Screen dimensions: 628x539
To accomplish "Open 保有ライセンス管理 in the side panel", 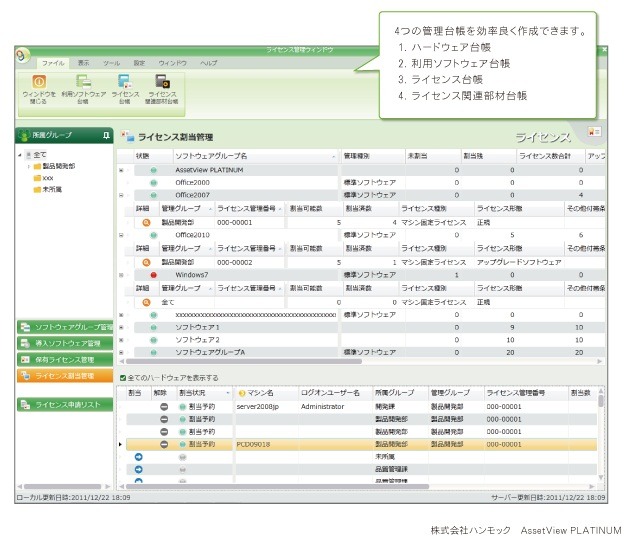I will 65,360.
